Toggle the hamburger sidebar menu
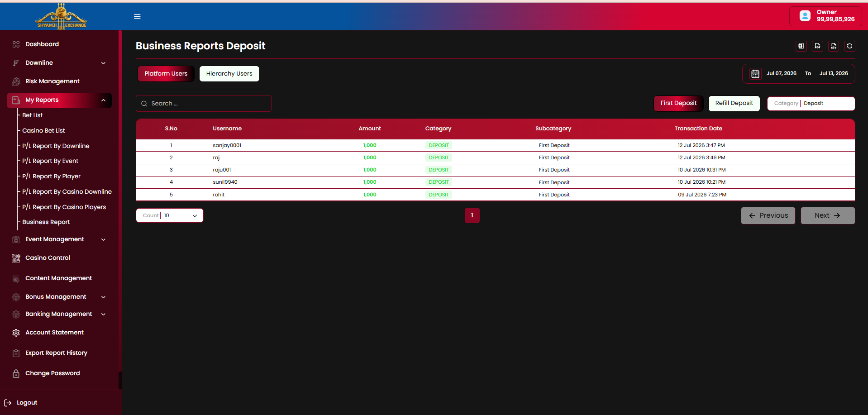 137,17
